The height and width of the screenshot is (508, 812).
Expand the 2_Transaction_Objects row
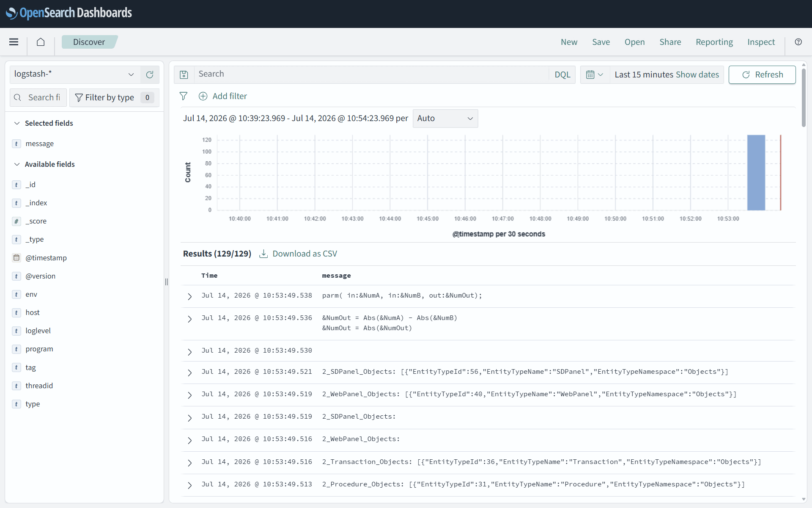click(x=189, y=463)
